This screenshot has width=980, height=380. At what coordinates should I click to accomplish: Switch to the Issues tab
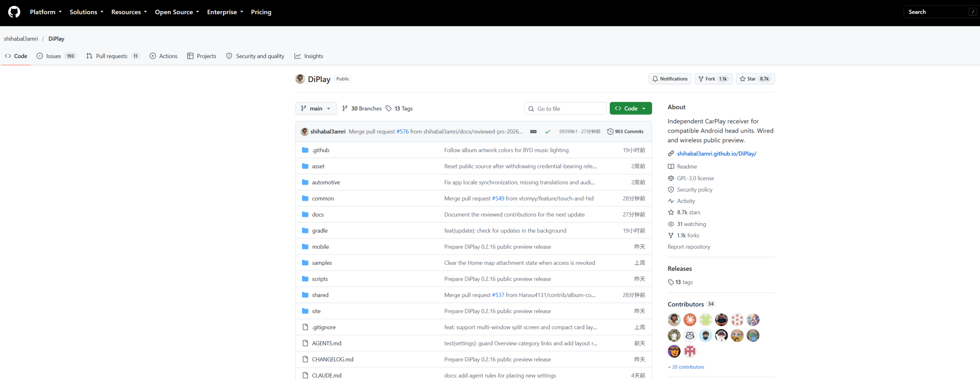pyautogui.click(x=56, y=56)
